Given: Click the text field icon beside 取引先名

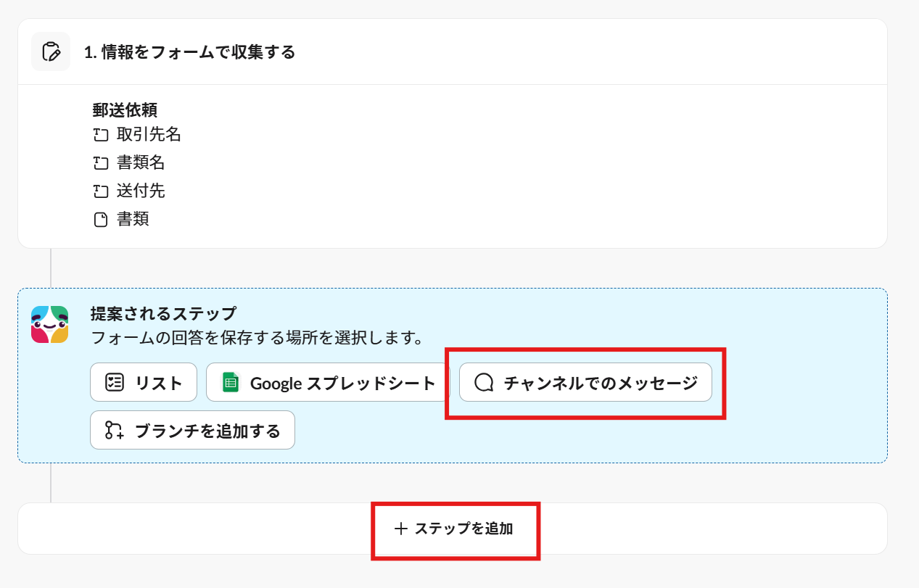Looking at the screenshot, I should (x=101, y=135).
